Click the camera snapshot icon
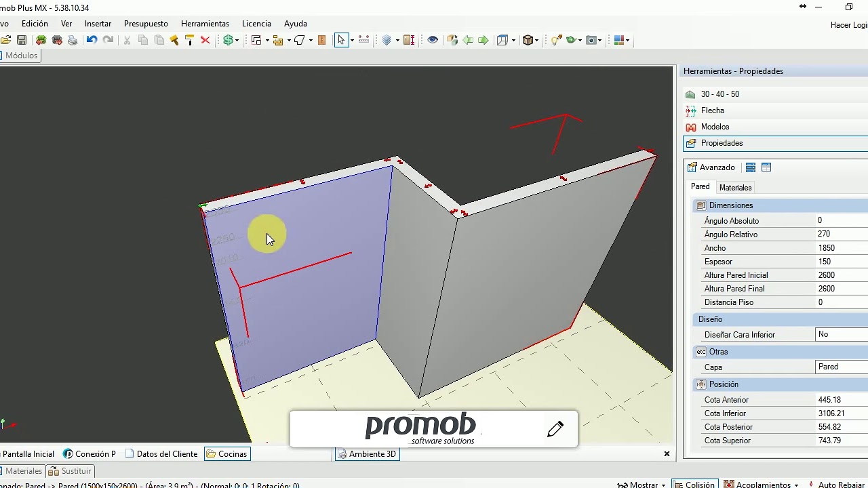 pyautogui.click(x=591, y=41)
